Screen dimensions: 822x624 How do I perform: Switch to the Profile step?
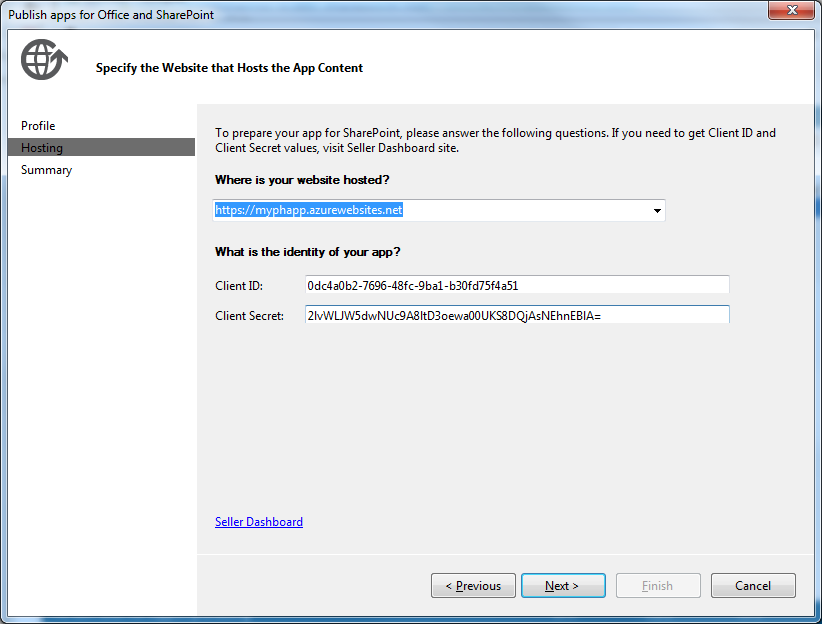point(37,126)
